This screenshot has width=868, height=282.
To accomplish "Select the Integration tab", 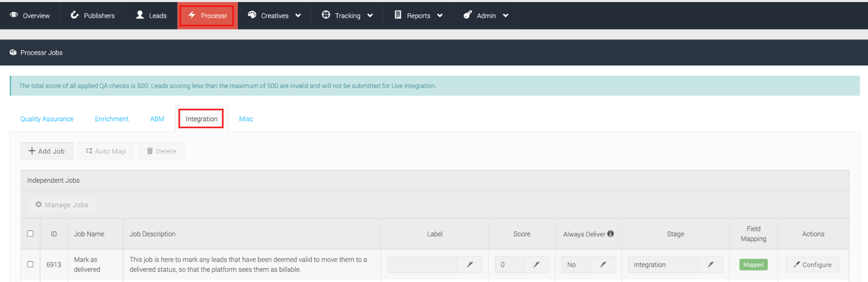I will [201, 119].
